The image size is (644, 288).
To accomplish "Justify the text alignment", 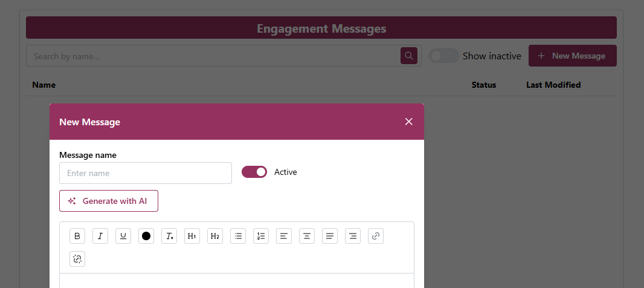I will pyautogui.click(x=330, y=236).
